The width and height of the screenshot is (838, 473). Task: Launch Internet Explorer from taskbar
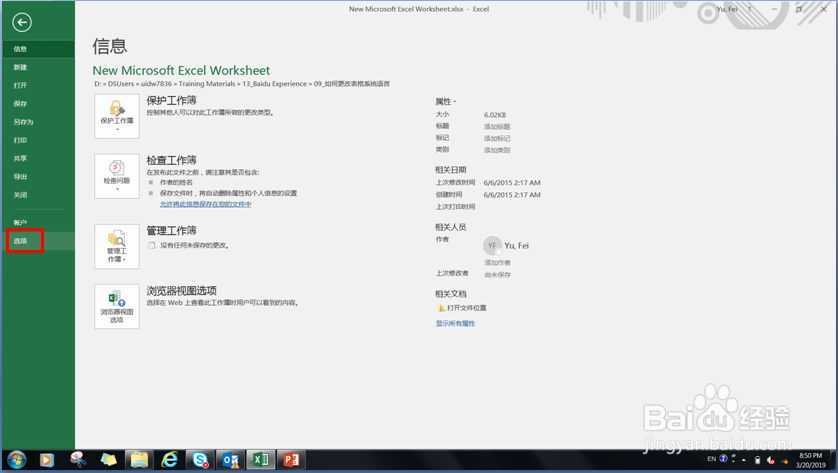[170, 460]
